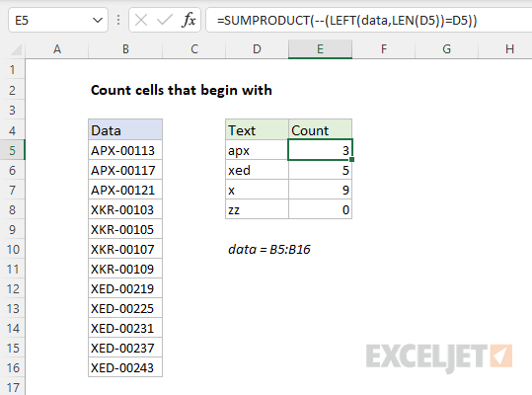Click the 'zz' text cell

tap(257, 209)
